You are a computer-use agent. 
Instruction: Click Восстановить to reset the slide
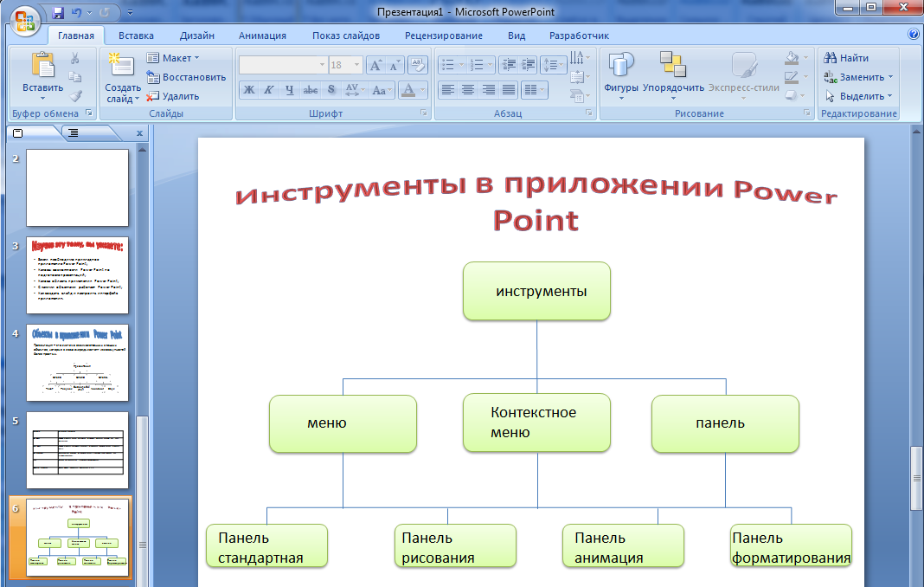pos(186,77)
